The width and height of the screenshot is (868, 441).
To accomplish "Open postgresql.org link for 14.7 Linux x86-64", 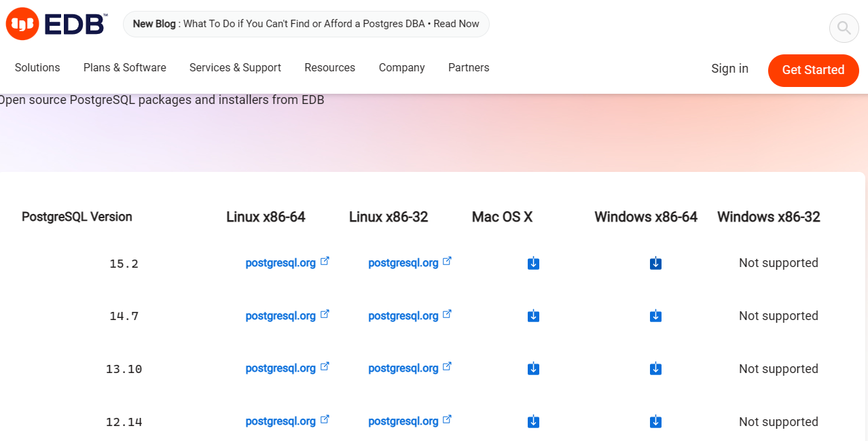I will click(x=287, y=316).
